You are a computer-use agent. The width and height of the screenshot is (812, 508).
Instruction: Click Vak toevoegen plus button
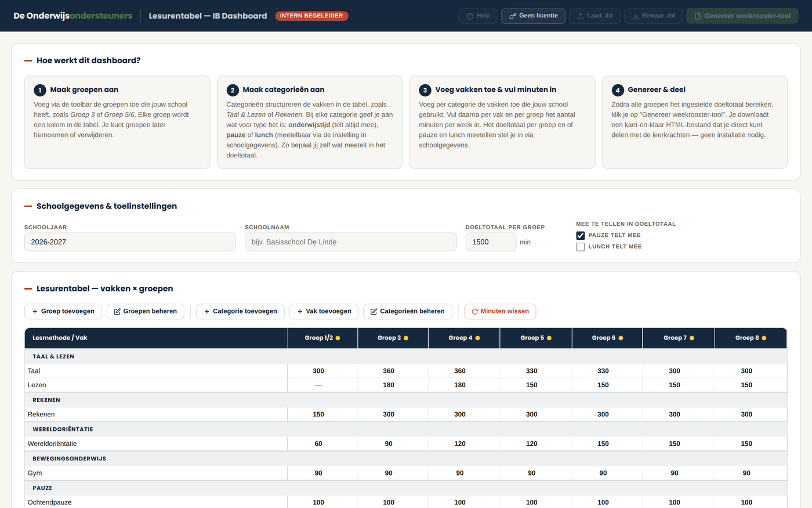324,311
